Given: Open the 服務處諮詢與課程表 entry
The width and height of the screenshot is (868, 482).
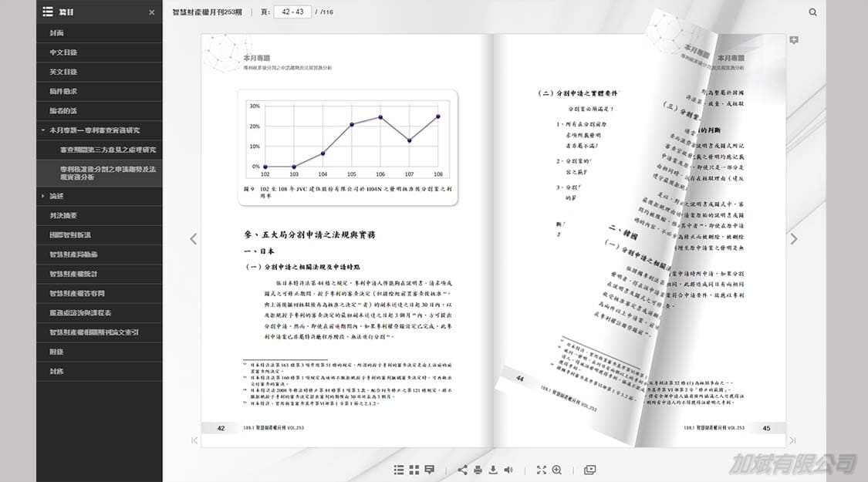Looking at the screenshot, I should tap(100, 312).
